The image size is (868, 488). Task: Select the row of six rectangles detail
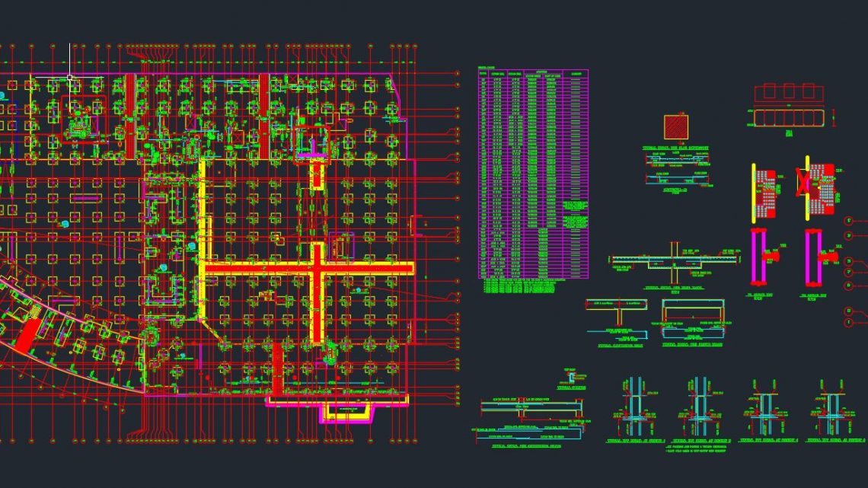coord(789,117)
